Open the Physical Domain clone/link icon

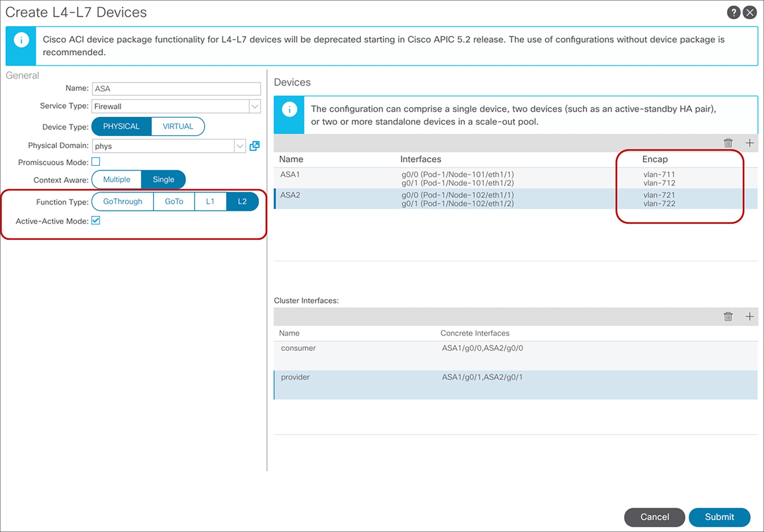tap(255, 146)
